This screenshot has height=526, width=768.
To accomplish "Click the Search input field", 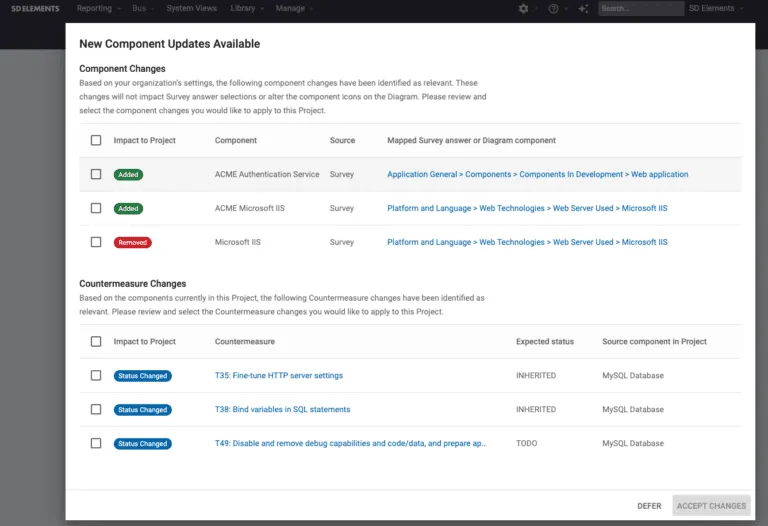I will (640, 8).
